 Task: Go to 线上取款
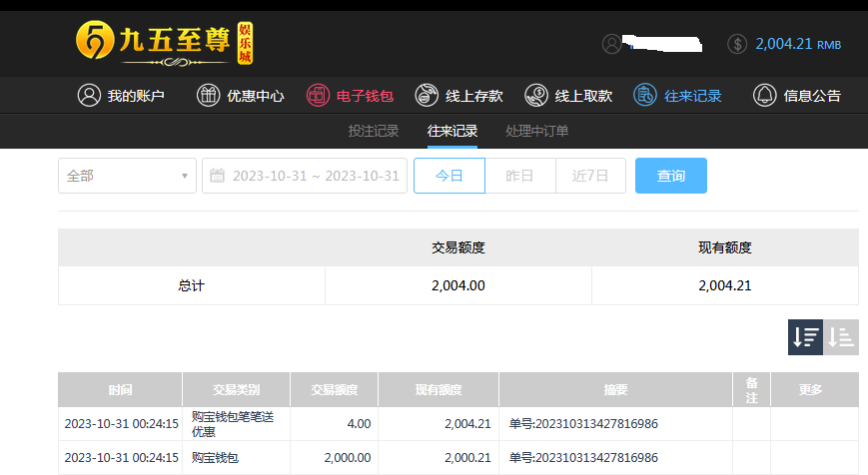click(x=568, y=96)
